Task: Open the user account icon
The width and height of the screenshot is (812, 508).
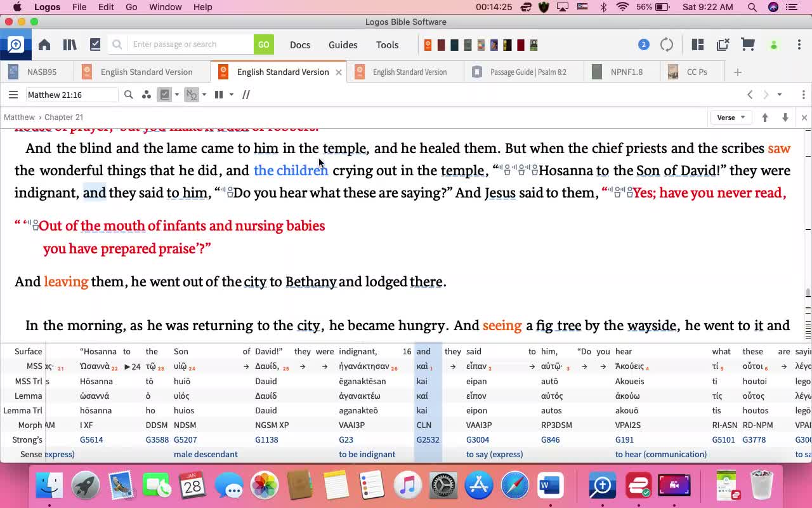Action: (x=773, y=45)
